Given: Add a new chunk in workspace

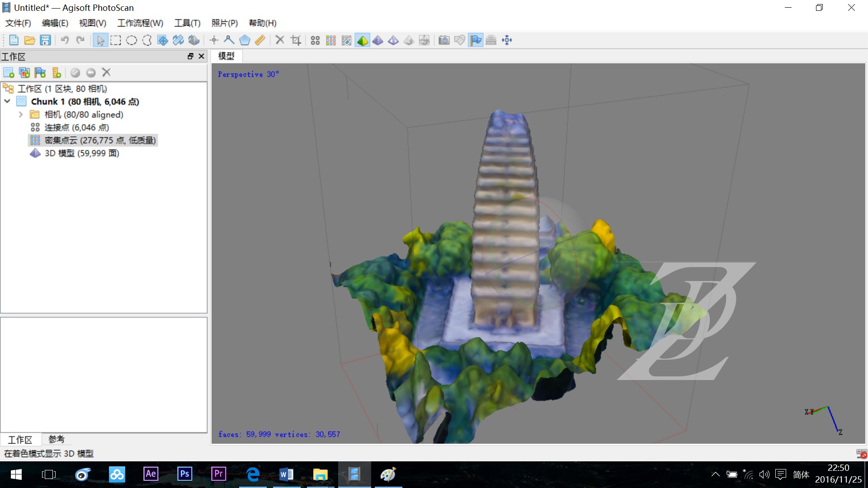Looking at the screenshot, I should [9, 73].
